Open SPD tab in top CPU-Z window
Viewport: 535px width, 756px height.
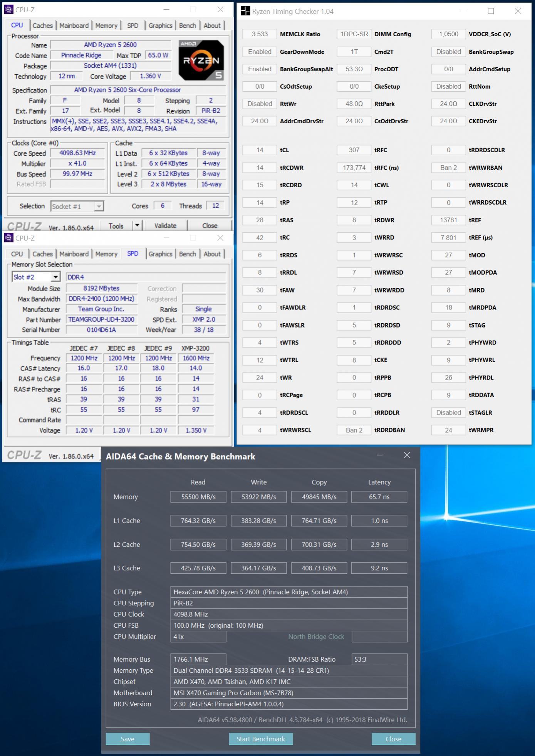pos(132,26)
